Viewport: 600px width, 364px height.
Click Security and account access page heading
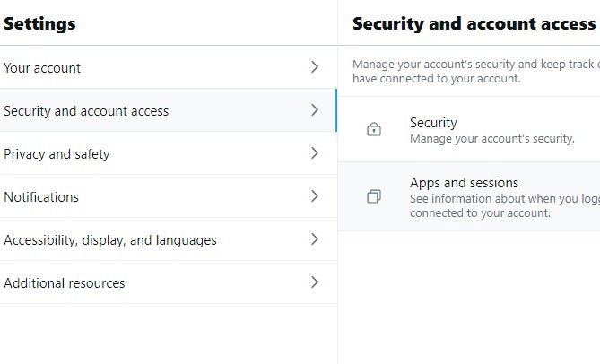tap(474, 24)
